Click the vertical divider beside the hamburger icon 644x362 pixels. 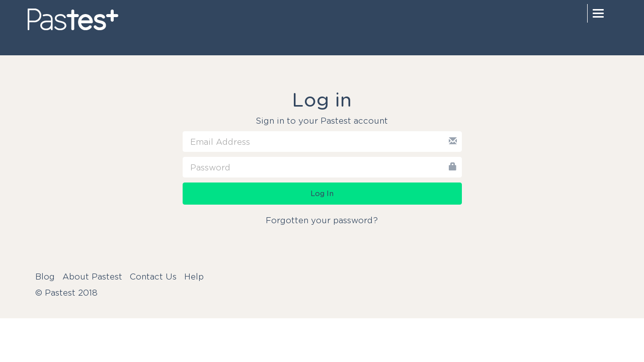pyautogui.click(x=587, y=14)
